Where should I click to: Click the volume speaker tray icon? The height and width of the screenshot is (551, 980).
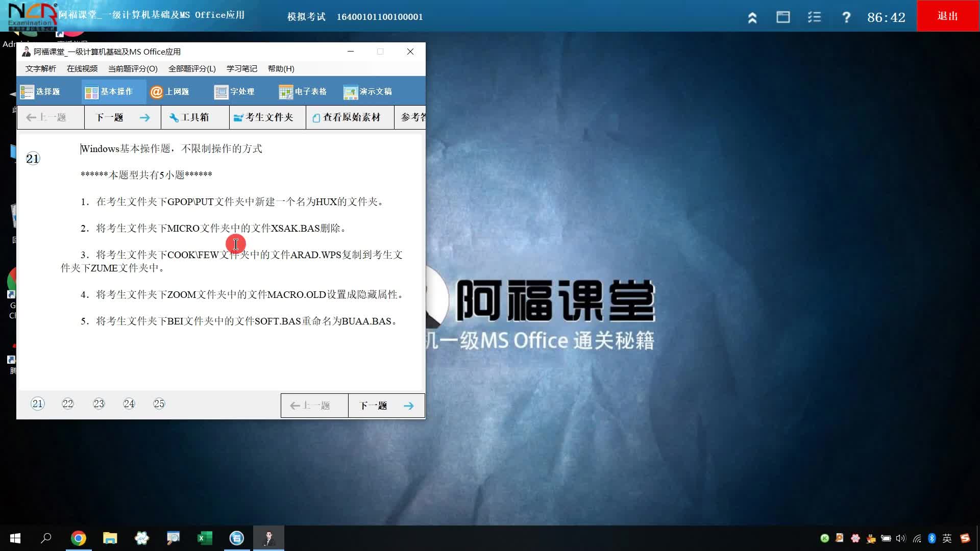901,538
